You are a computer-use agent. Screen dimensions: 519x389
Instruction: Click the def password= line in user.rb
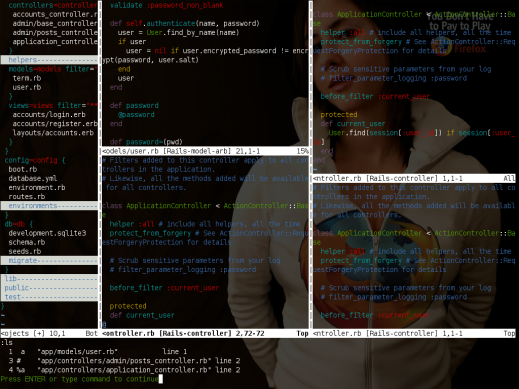coord(146,142)
